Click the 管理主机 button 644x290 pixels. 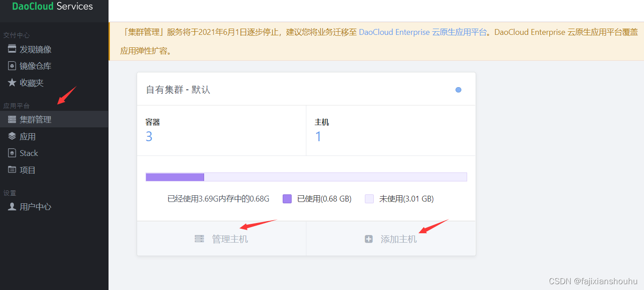[222, 239]
